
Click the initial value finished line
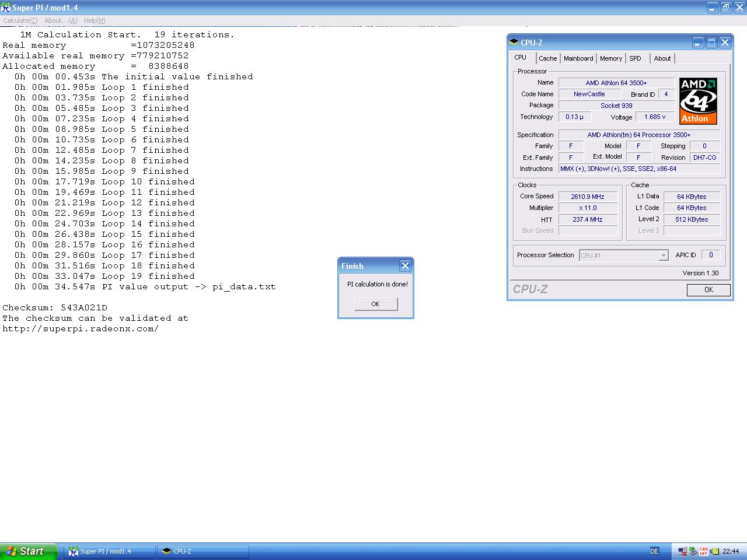coord(134,76)
